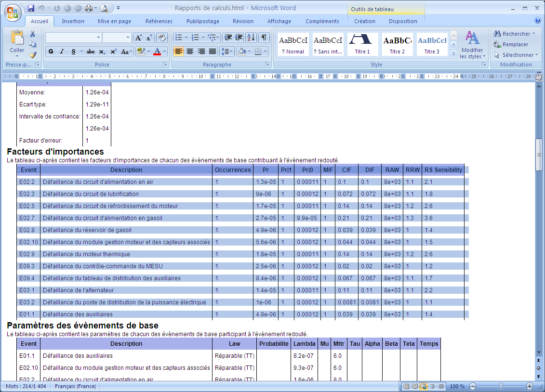Align text left
Image resolution: width=545 pixels, height=392 pixels.
pyautogui.click(x=178, y=52)
